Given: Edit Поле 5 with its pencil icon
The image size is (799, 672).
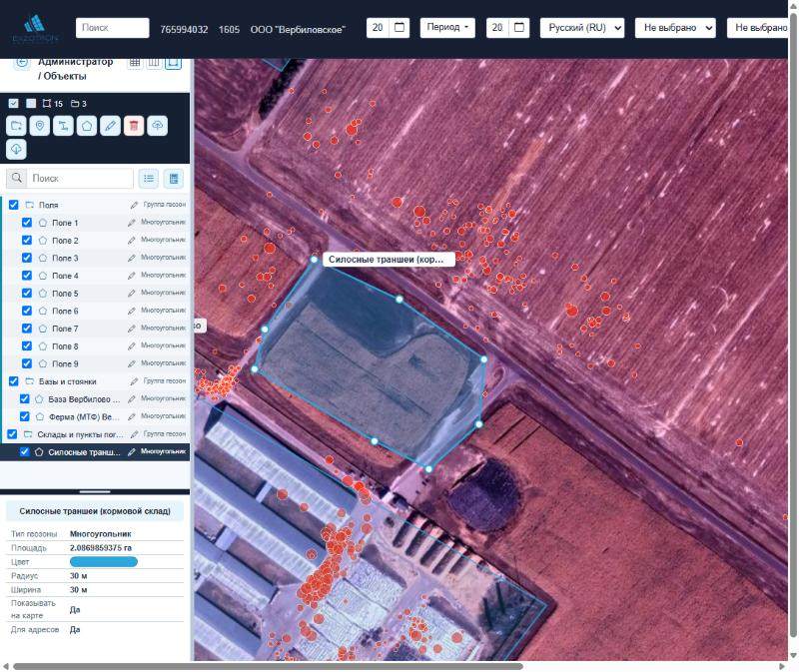Looking at the screenshot, I should (x=132, y=293).
